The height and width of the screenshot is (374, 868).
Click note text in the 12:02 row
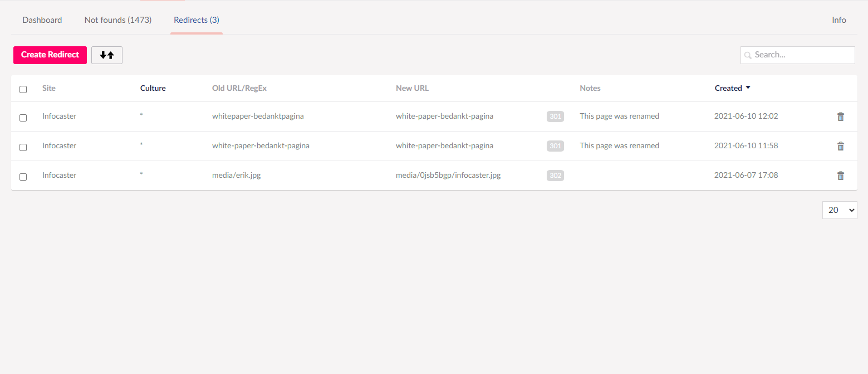619,116
